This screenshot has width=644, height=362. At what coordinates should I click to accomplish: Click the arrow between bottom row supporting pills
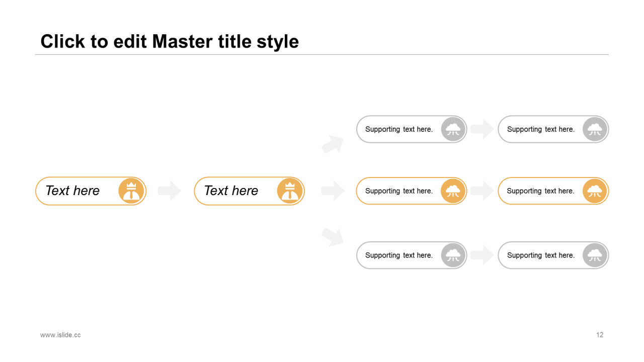(x=482, y=255)
